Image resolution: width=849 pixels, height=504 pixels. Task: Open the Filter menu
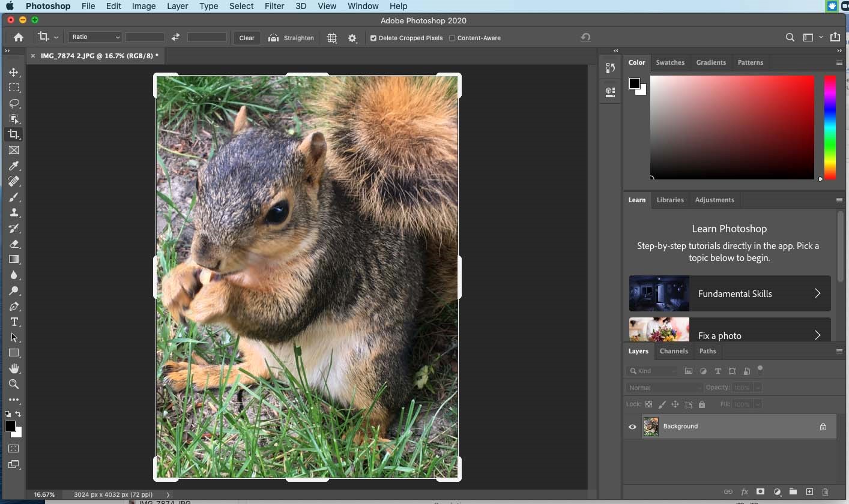tap(274, 6)
